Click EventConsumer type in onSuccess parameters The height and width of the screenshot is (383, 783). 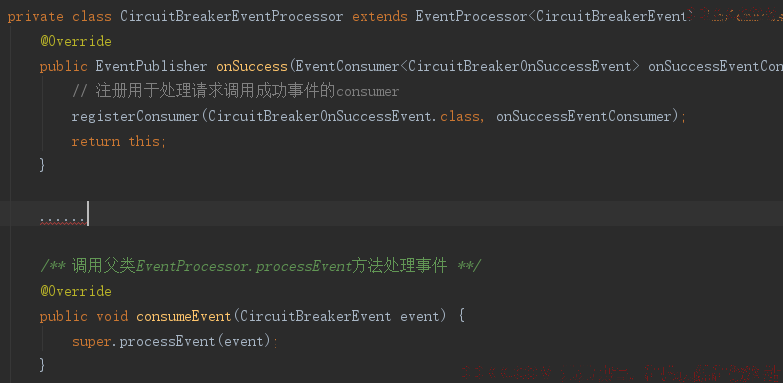click(x=348, y=66)
